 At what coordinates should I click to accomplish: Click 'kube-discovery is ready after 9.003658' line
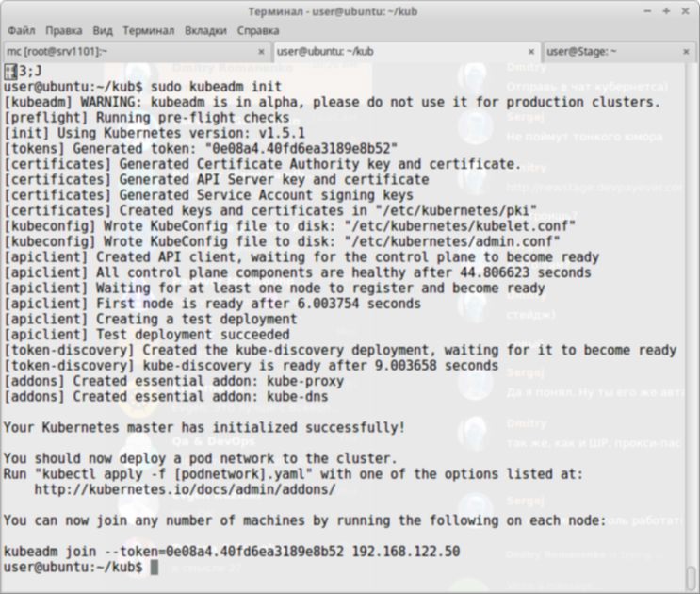(251, 365)
